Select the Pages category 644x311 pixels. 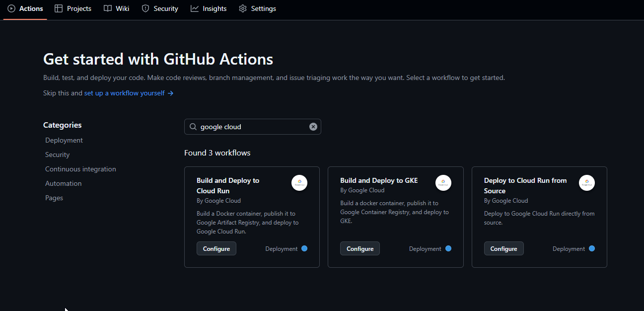(x=54, y=198)
